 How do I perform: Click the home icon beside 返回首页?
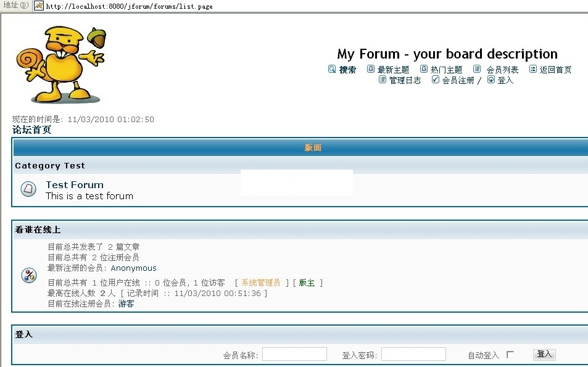pyautogui.click(x=533, y=69)
